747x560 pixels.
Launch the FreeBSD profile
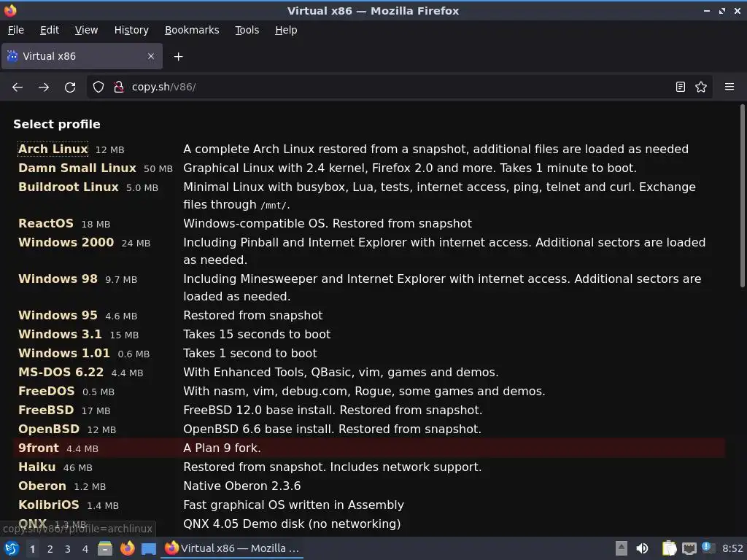[46, 411]
